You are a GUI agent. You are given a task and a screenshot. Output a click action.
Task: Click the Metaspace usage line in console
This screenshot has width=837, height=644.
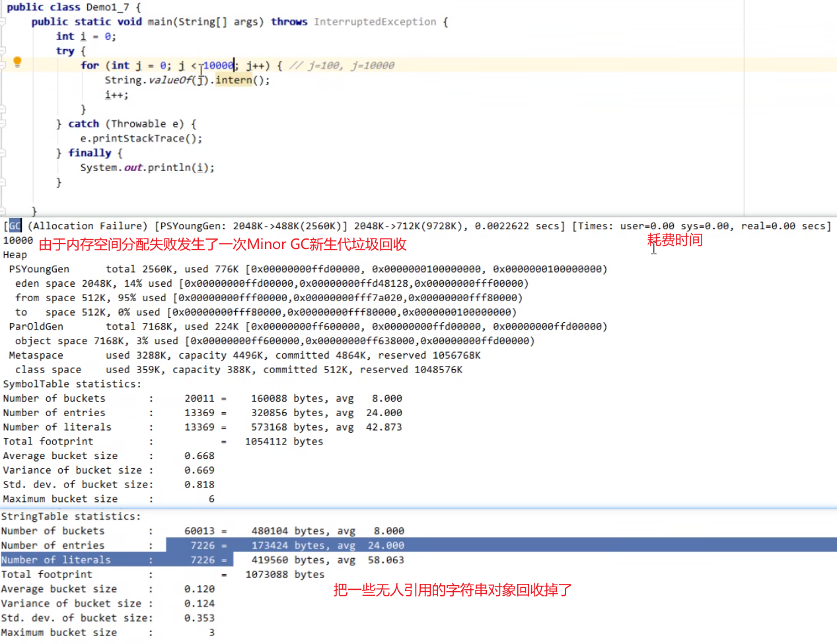pyautogui.click(x=244, y=355)
